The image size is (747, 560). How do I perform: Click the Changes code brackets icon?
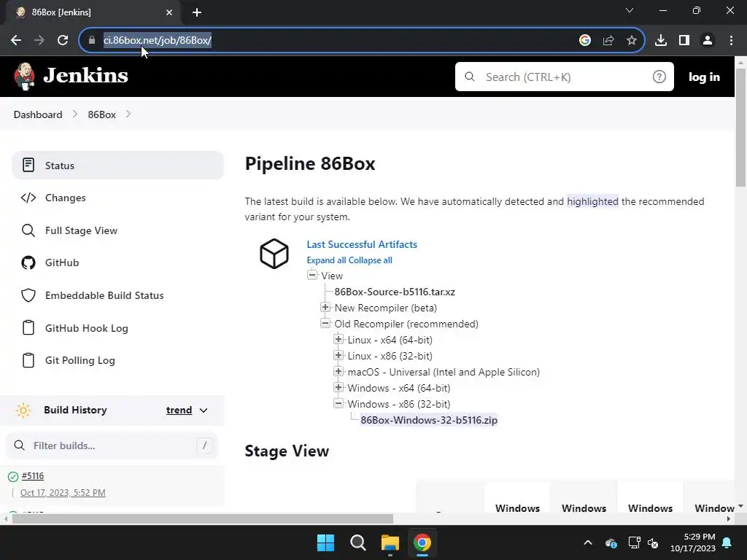pyautogui.click(x=28, y=198)
